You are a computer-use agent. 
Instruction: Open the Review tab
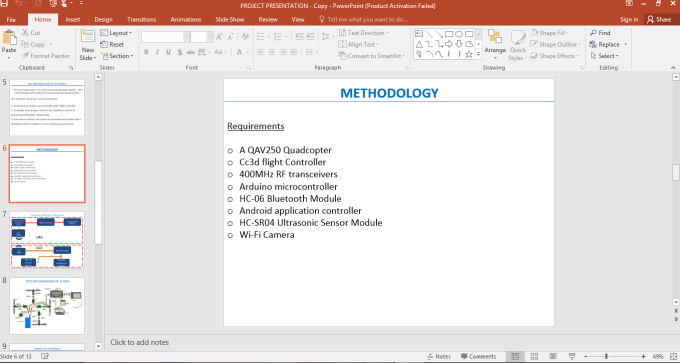point(268,20)
